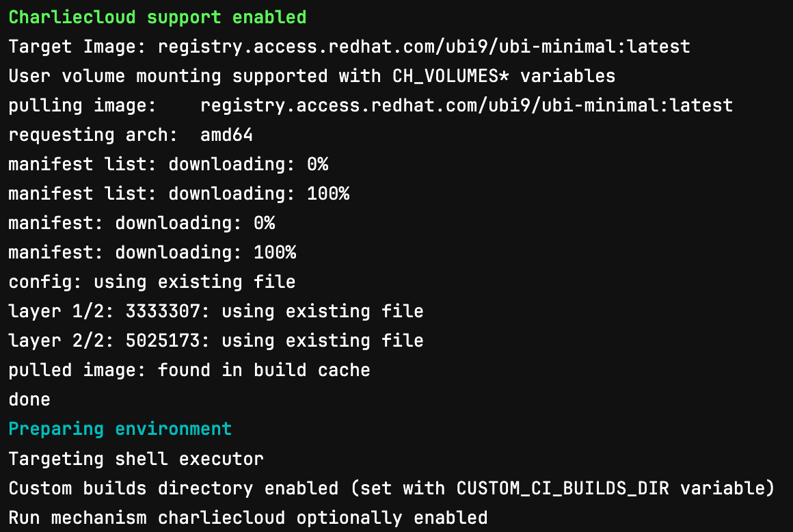Viewport: 793px width, 532px height.
Task: Select the "manifest: downloading: 100%" line
Action: [x=152, y=252]
